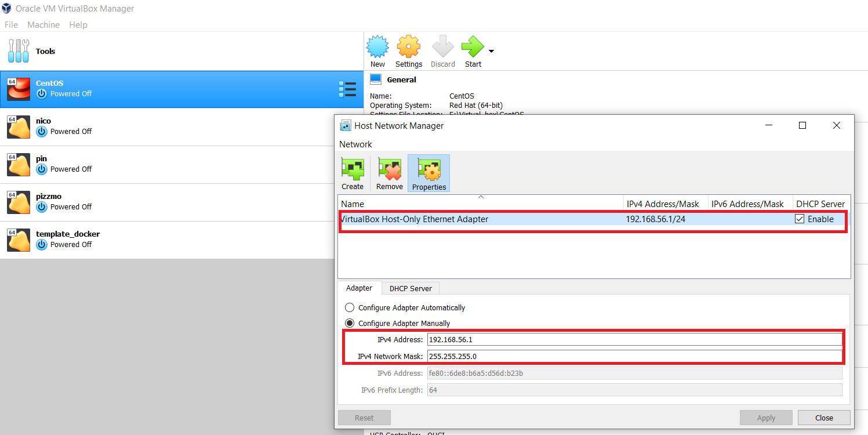Click the Discard toolbar icon

point(443,46)
